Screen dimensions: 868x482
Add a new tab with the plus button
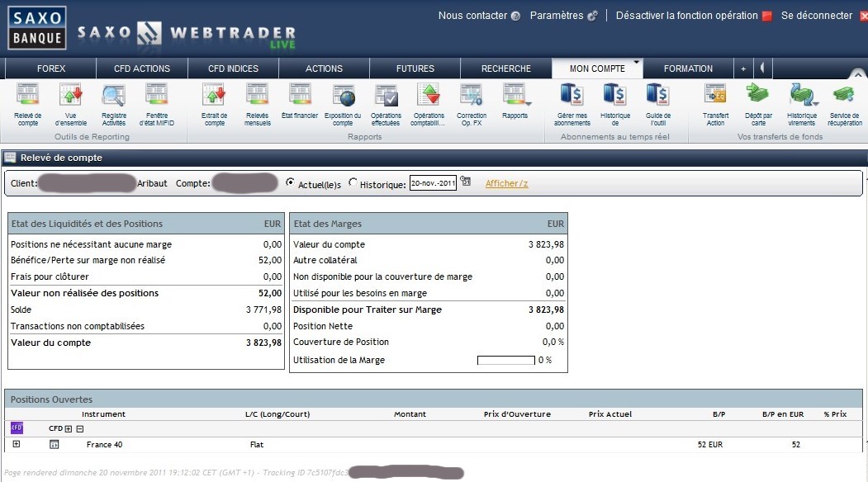743,69
